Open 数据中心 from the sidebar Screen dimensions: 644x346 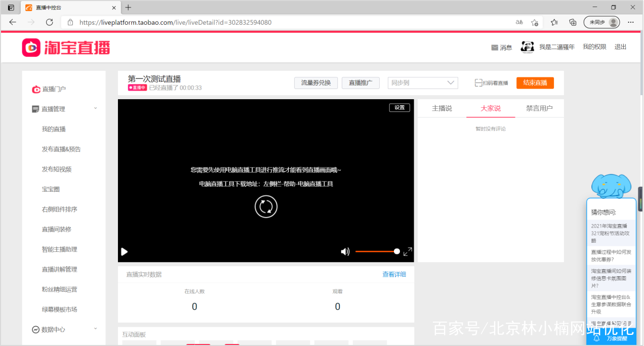click(54, 329)
